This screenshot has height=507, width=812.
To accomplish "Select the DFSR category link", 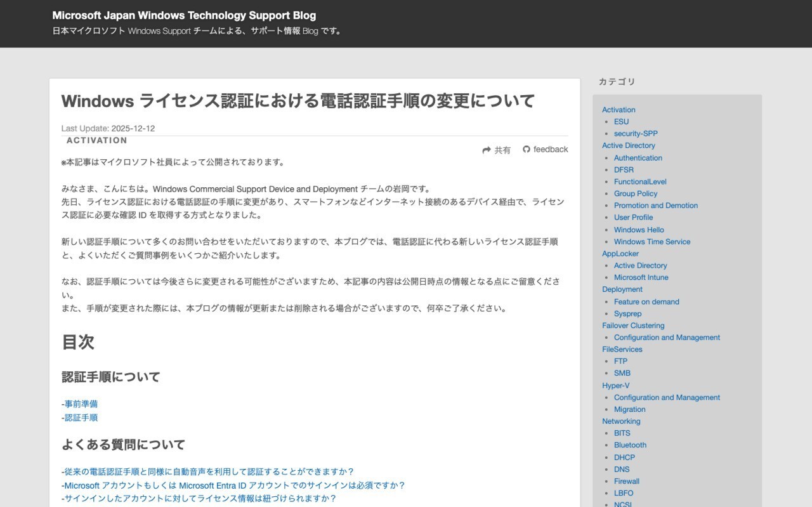I will tap(624, 169).
